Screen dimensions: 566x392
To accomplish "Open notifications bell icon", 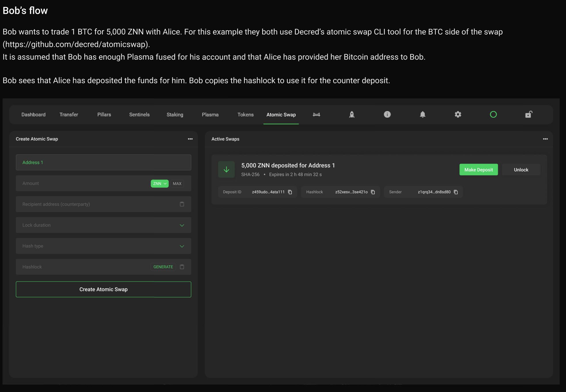I will [x=422, y=114].
